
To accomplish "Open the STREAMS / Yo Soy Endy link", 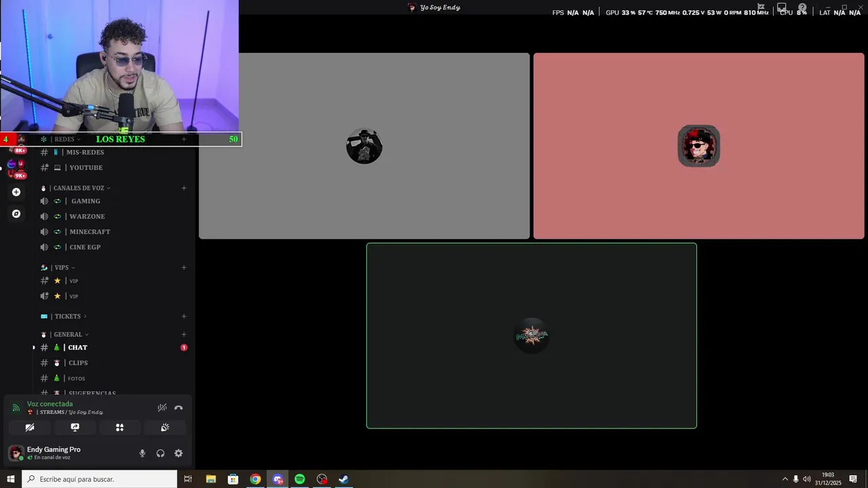I will click(65, 412).
